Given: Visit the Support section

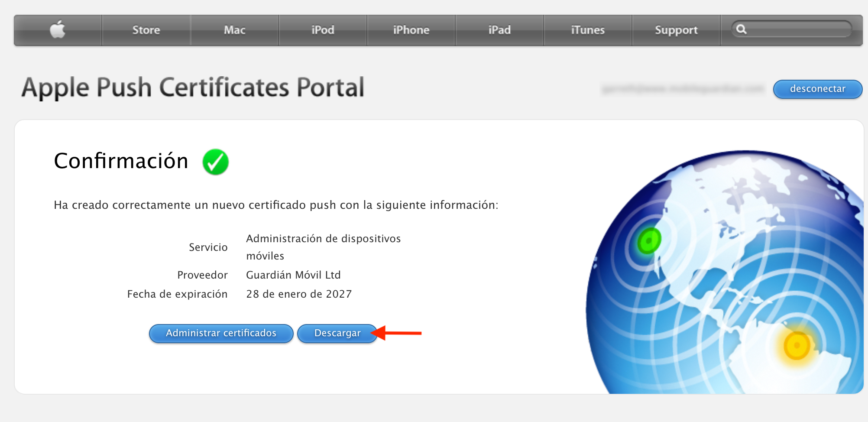Looking at the screenshot, I should [676, 30].
